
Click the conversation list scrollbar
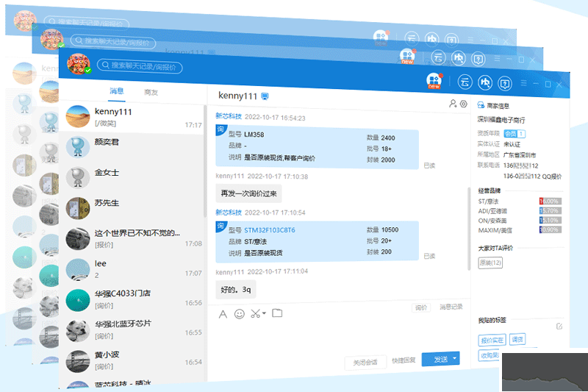pos(205,161)
